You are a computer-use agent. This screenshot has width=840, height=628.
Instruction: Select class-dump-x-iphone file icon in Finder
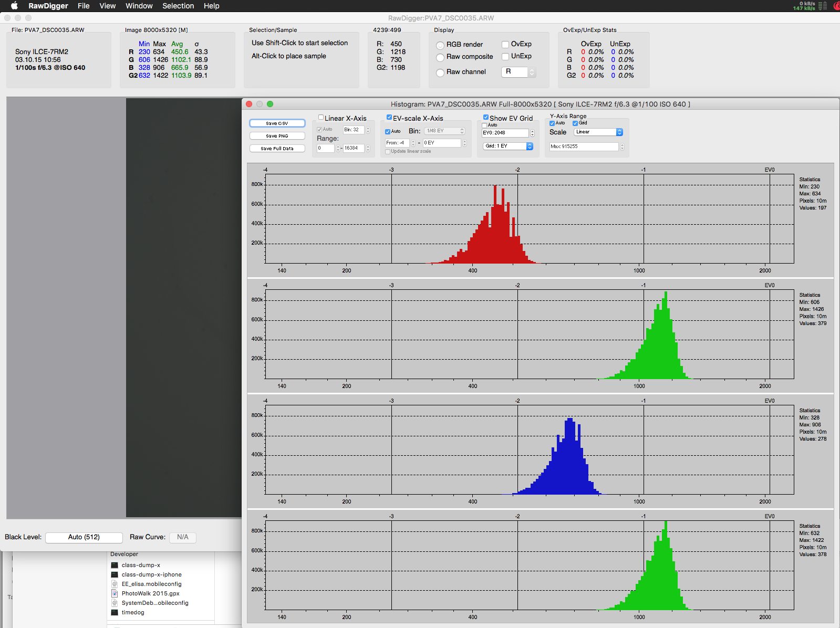click(115, 574)
